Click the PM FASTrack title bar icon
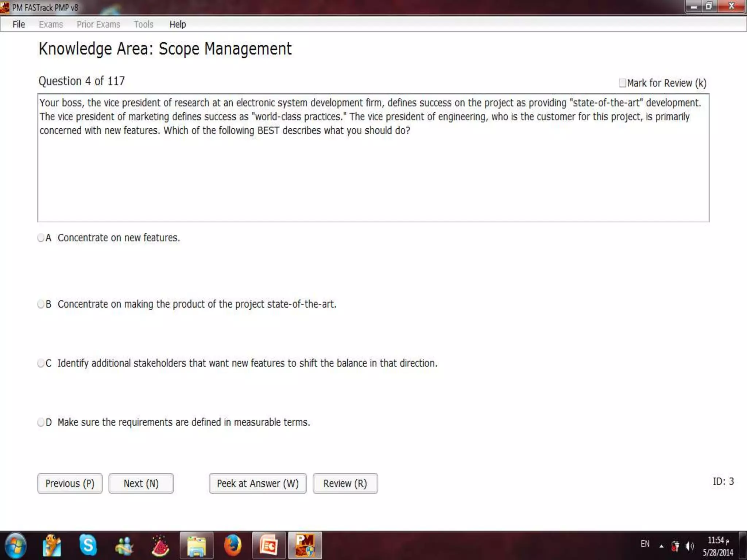The image size is (747, 560). click(x=5, y=7)
